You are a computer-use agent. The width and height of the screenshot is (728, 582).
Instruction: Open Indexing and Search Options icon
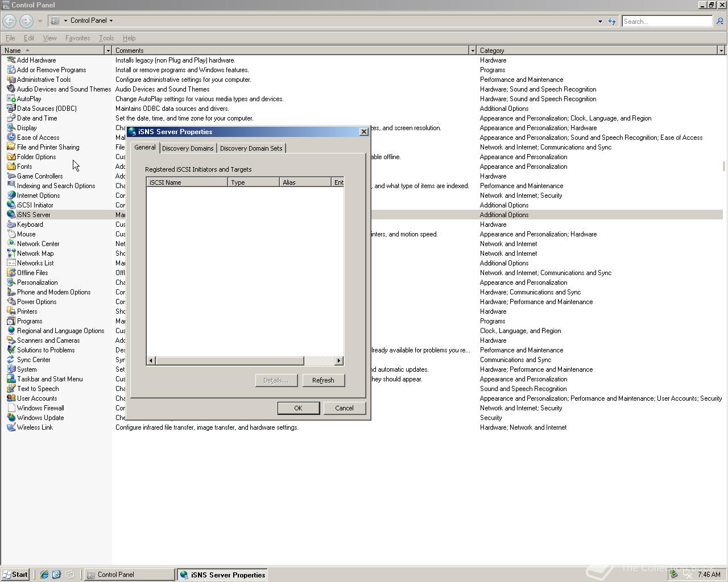coord(11,186)
